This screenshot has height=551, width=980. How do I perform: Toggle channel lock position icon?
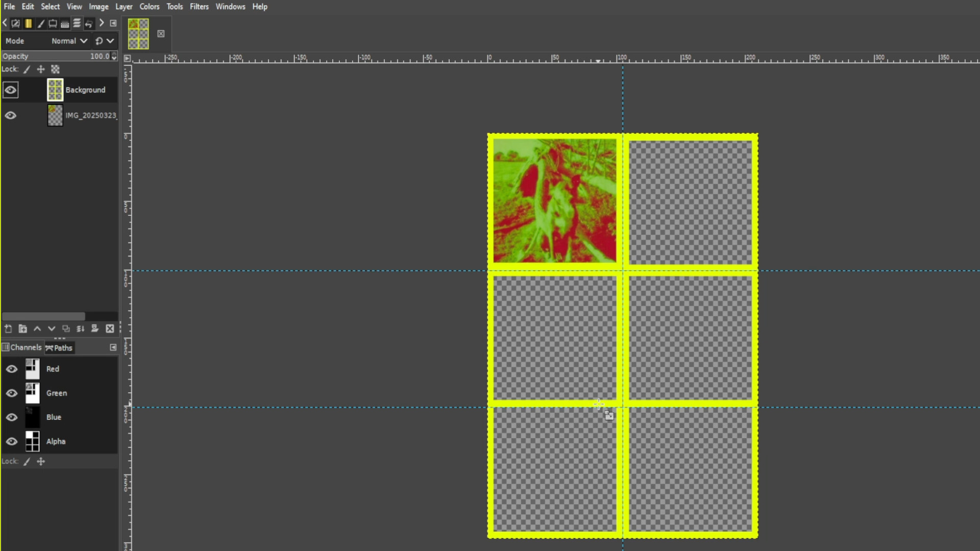(41, 461)
